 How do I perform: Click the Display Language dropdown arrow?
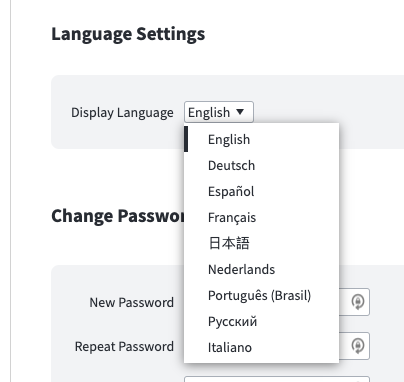[x=240, y=112]
